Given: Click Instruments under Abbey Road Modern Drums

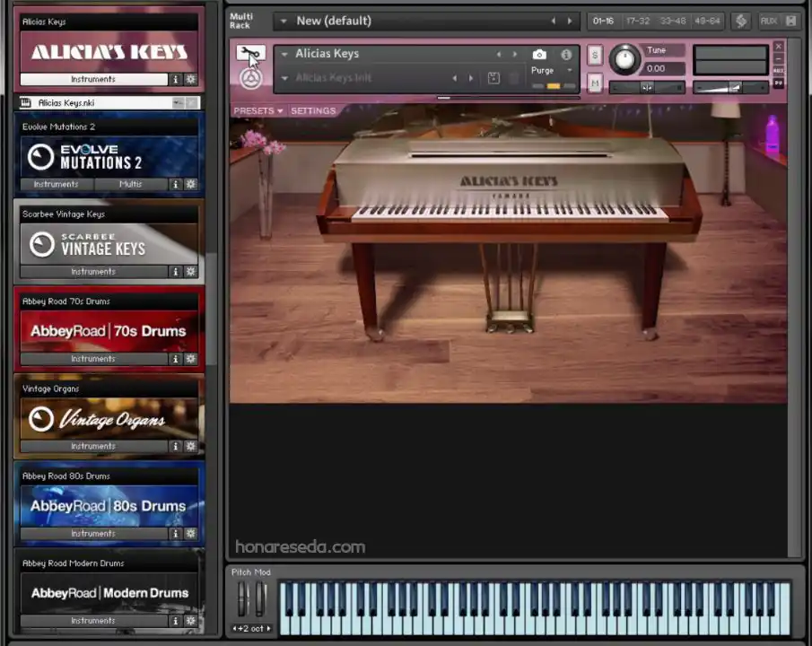Looking at the screenshot, I should tap(93, 621).
